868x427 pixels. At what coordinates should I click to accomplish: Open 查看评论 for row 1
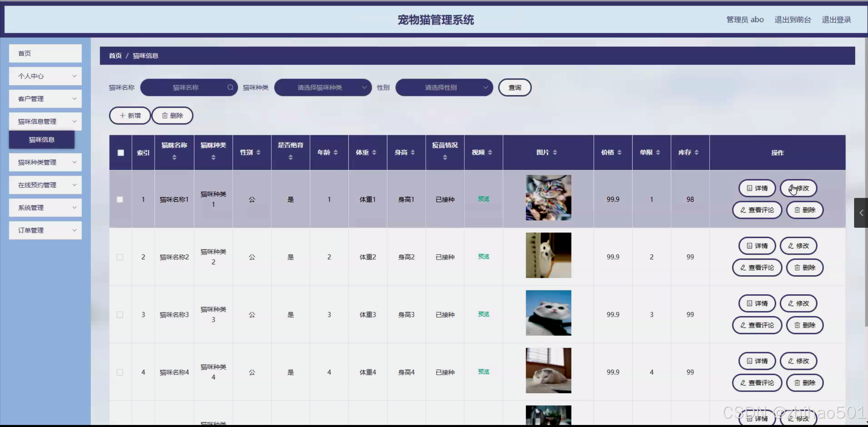click(757, 210)
